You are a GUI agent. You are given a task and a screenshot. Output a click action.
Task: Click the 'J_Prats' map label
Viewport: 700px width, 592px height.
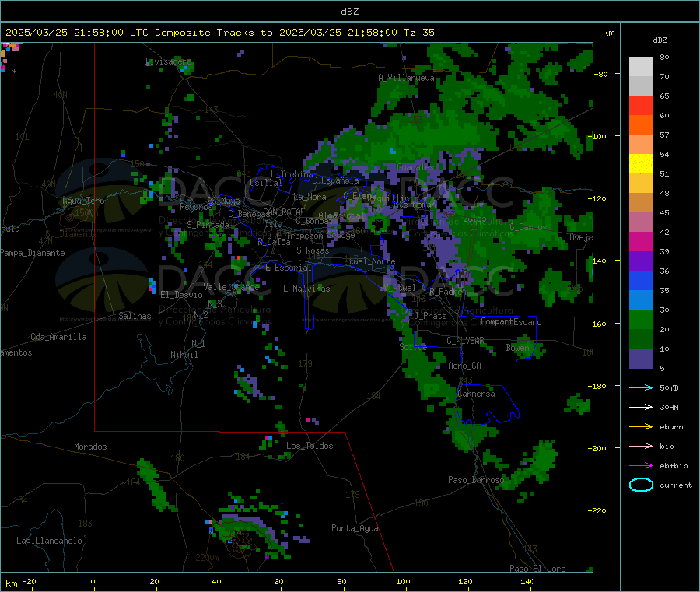431,316
